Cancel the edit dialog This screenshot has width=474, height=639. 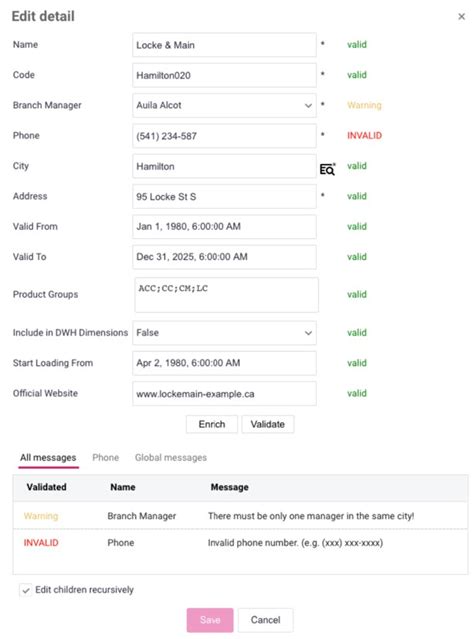(265, 620)
